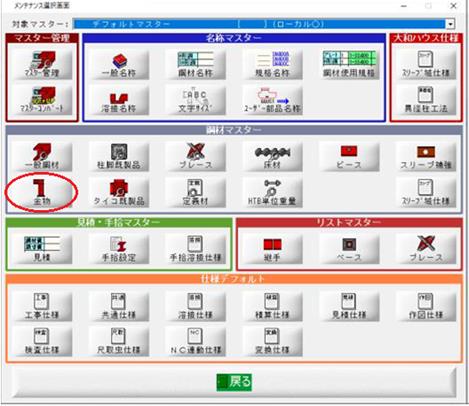Image resolution: width=469 pixels, height=406 pixels.
Task: Open the 金物 master circled in red
Action: pos(42,193)
